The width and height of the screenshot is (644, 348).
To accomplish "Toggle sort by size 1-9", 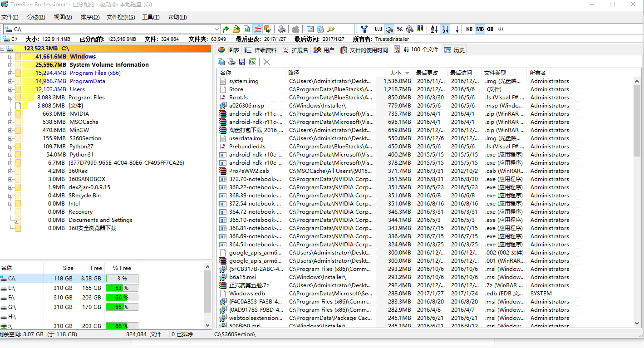I will click(x=445, y=29).
